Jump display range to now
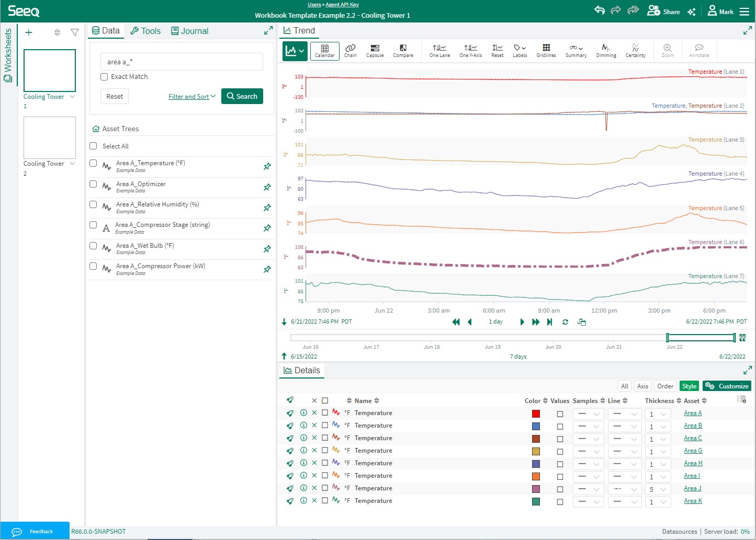This screenshot has height=540, width=756. click(x=549, y=322)
